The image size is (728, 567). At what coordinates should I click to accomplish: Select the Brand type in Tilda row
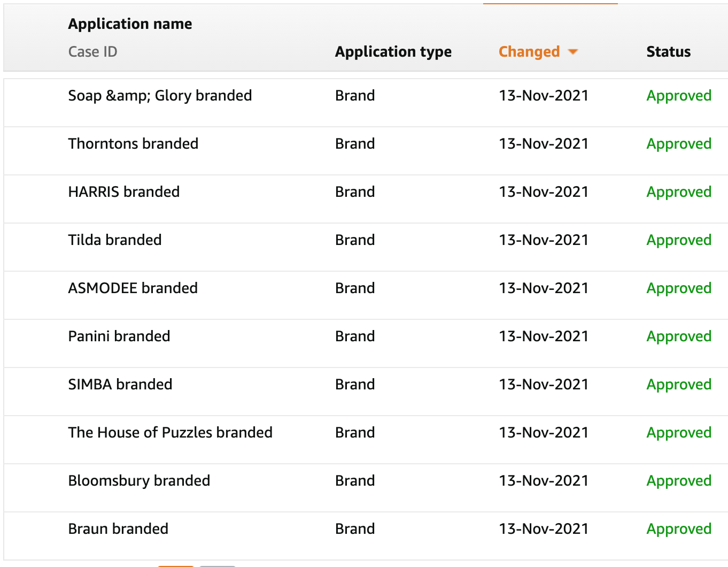click(x=355, y=240)
